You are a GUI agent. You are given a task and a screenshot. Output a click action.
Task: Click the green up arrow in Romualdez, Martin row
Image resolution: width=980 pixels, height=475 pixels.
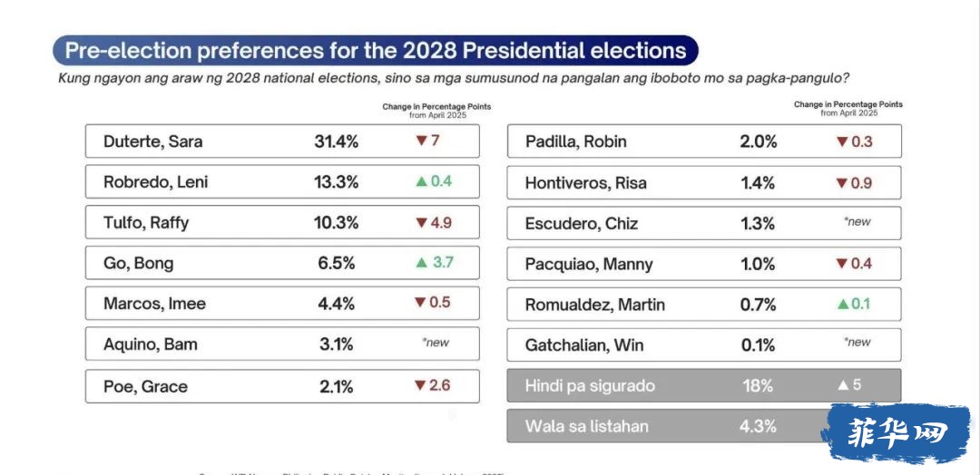843,304
